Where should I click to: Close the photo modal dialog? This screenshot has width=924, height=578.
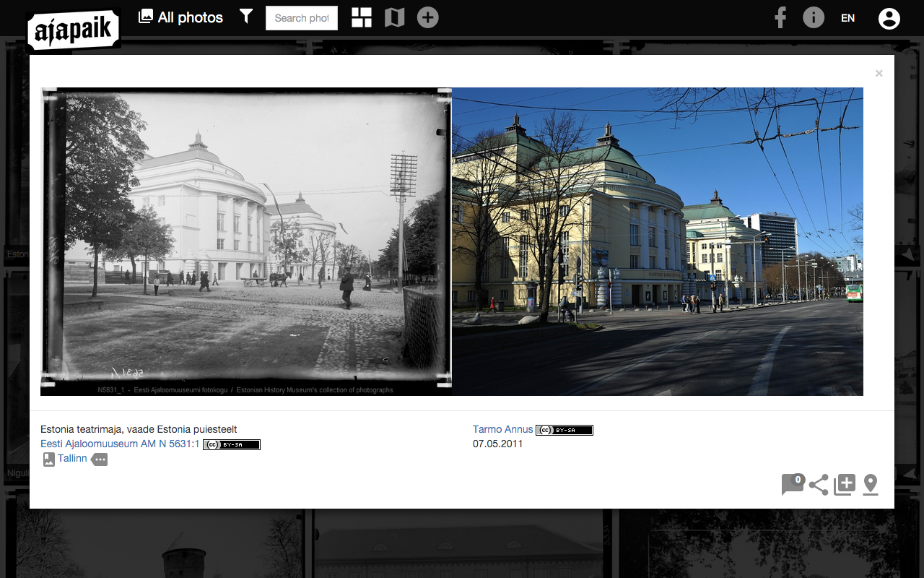tap(879, 73)
